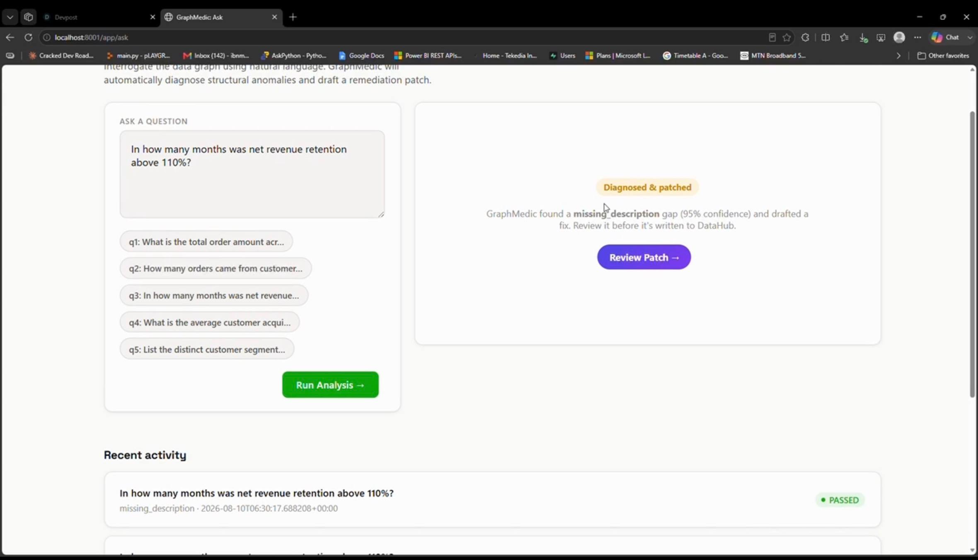Open the PASSED recent activity entry
This screenshot has height=560, width=978.
coord(492,500)
